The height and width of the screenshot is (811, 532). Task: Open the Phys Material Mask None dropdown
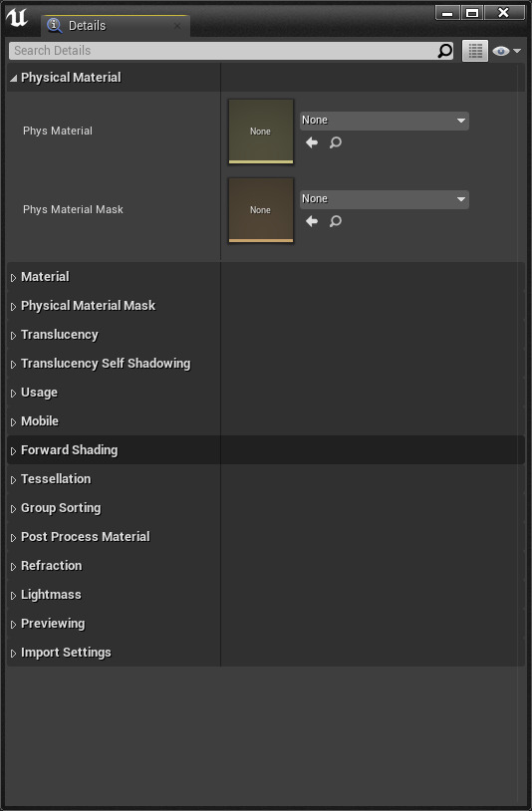385,199
